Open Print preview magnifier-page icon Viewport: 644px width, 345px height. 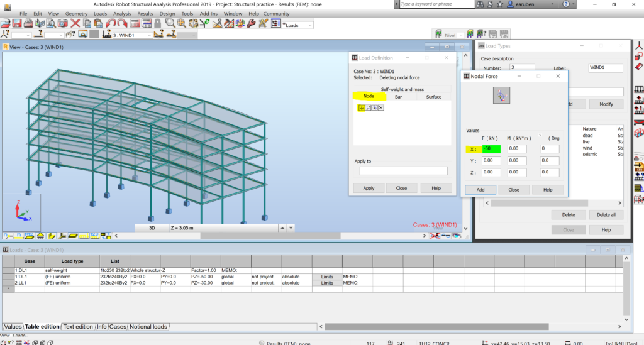tap(51, 24)
